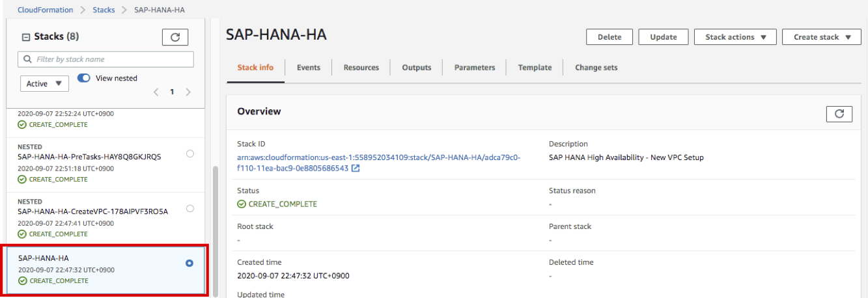The image size is (868, 298).
Task: Click the Update button
Action: pyautogui.click(x=663, y=37)
